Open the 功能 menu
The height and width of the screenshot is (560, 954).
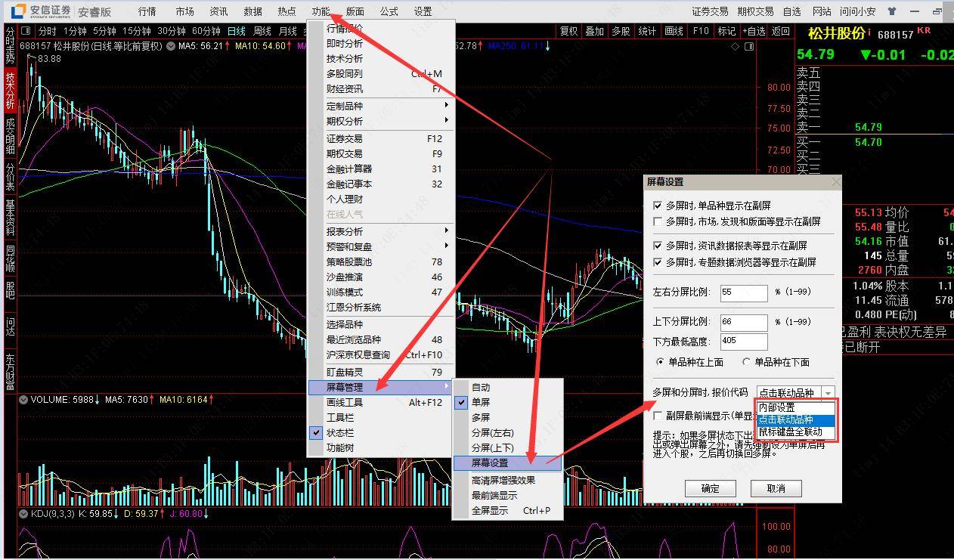tap(321, 11)
